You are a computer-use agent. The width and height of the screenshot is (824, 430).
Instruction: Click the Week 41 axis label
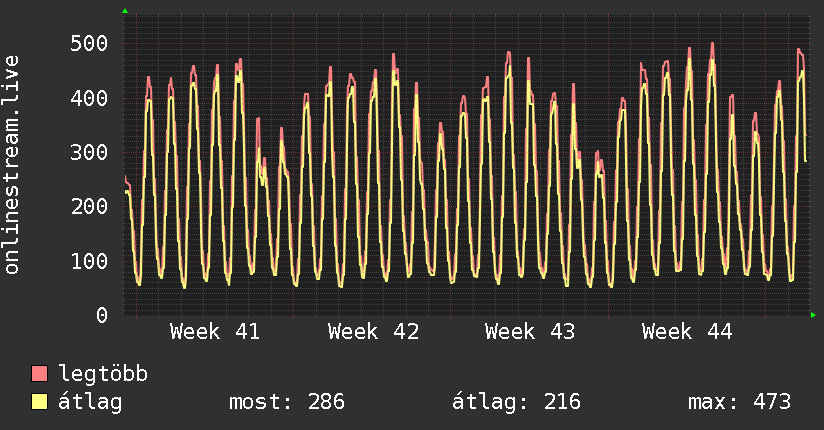point(215,332)
